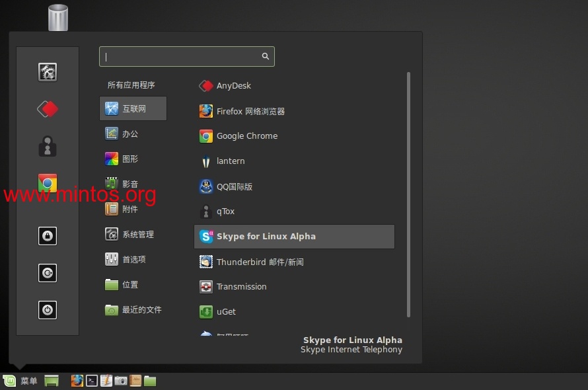This screenshot has height=390, width=588.
Task: Click the application list scrollbar
Action: point(408,195)
